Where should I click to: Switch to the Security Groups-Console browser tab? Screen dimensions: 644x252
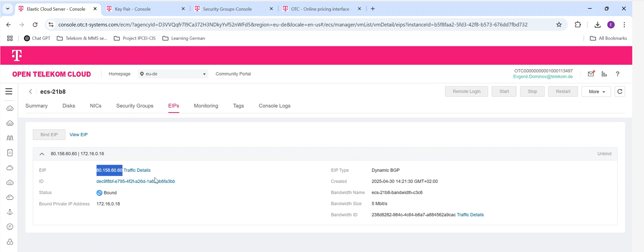click(x=233, y=9)
